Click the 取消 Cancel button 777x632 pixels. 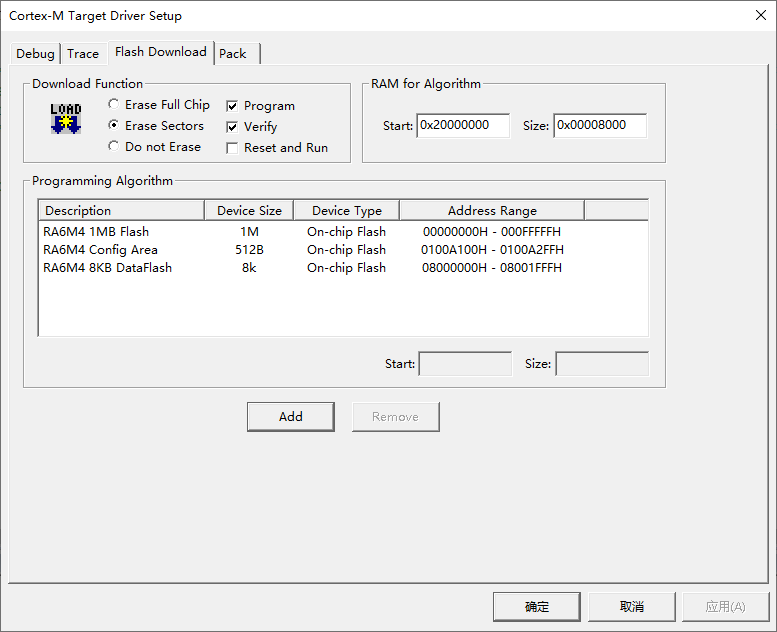pos(632,607)
